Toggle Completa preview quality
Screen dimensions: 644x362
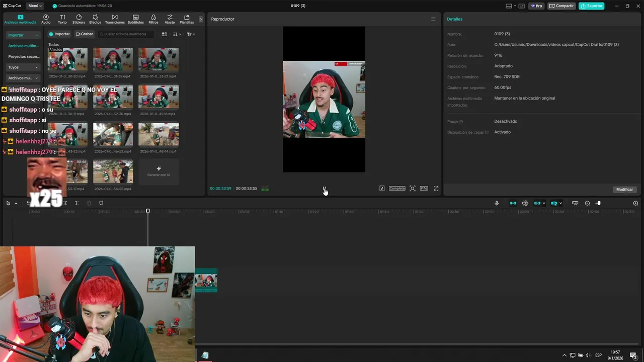click(397, 189)
